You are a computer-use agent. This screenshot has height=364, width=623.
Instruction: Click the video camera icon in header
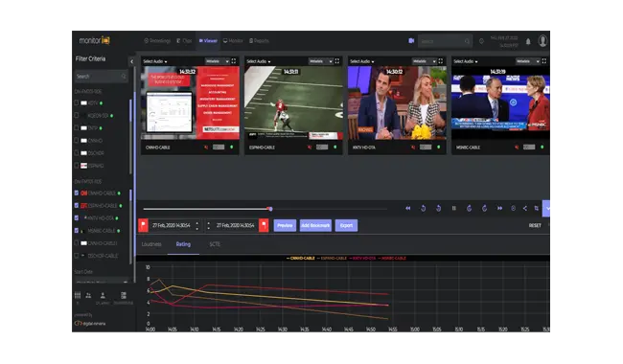[x=411, y=41]
